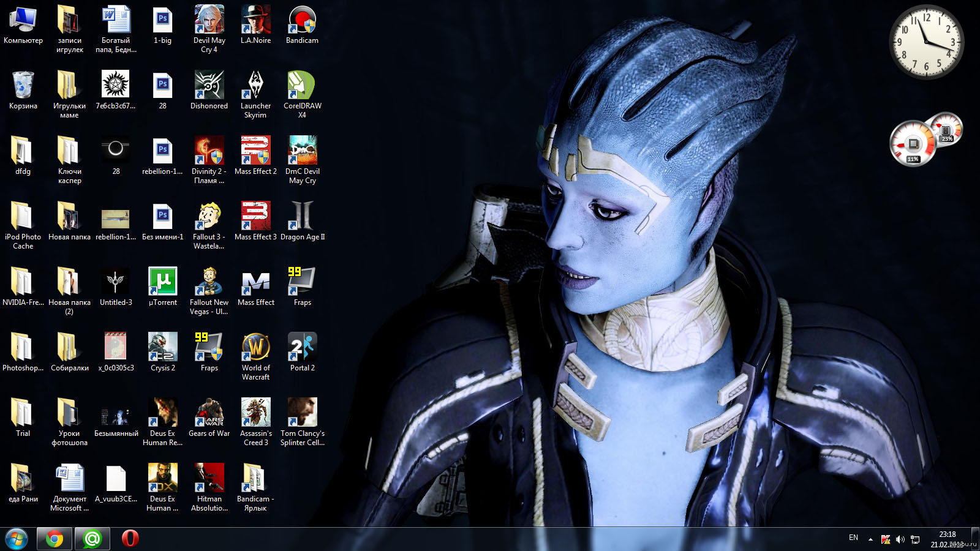Image resolution: width=980 pixels, height=551 pixels.
Task: Open the Корзина recycle bin
Action: click(x=23, y=91)
